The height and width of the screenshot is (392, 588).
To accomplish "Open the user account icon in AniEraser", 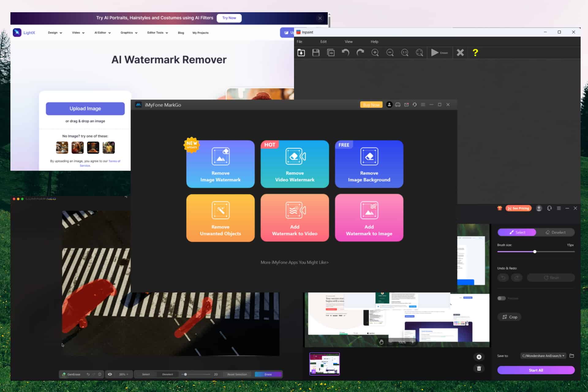I will pyautogui.click(x=539, y=208).
